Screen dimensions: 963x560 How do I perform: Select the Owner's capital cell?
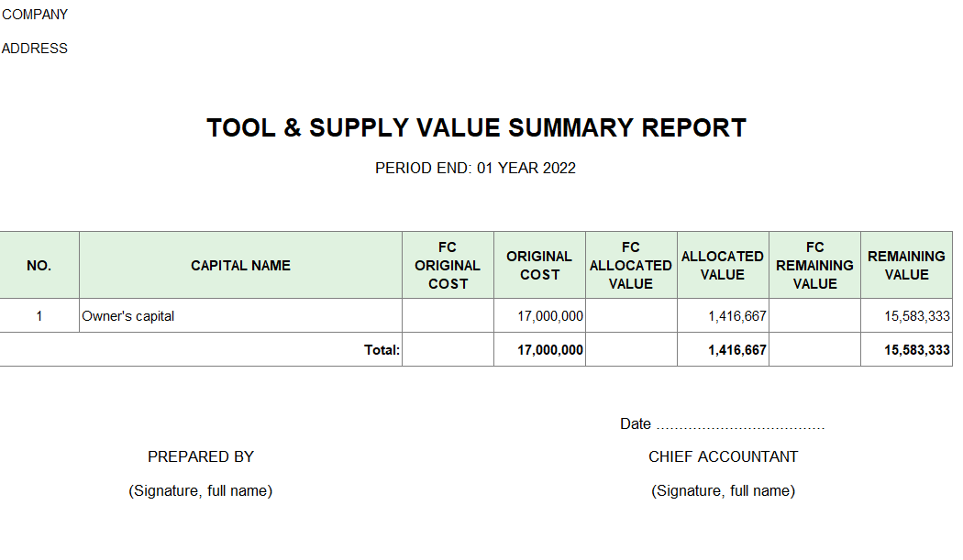pos(128,316)
